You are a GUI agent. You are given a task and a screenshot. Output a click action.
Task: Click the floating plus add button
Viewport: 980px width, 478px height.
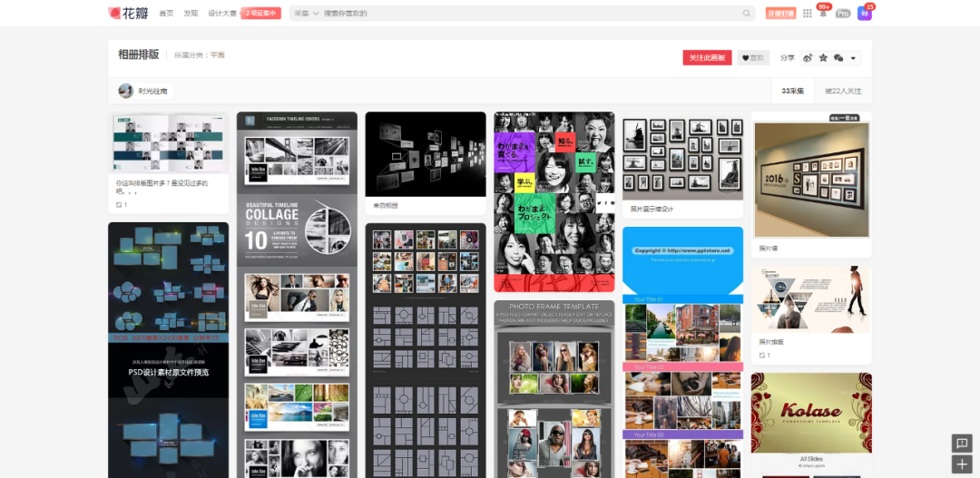coord(962,464)
